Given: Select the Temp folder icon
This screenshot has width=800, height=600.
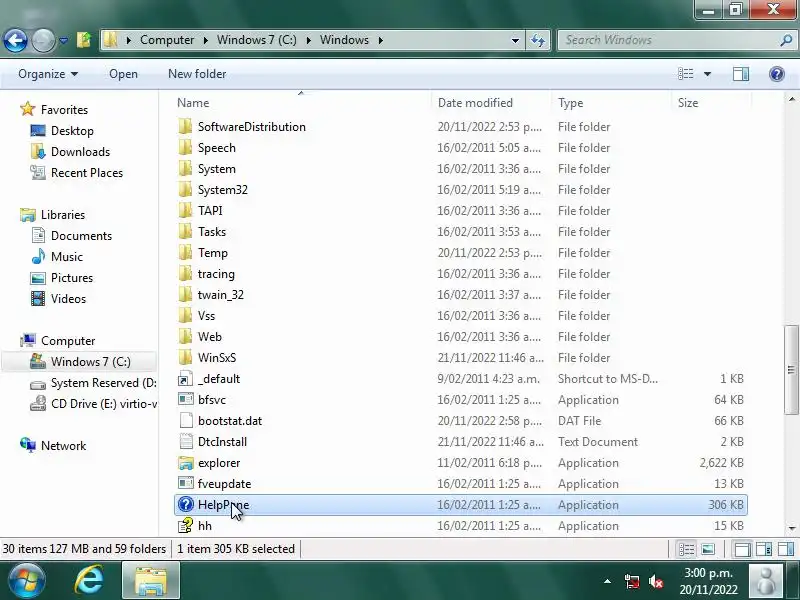Looking at the screenshot, I should point(185,253).
